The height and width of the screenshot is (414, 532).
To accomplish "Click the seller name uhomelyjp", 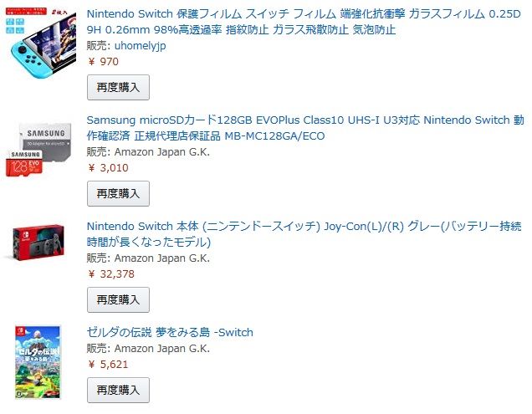I will tap(141, 45).
